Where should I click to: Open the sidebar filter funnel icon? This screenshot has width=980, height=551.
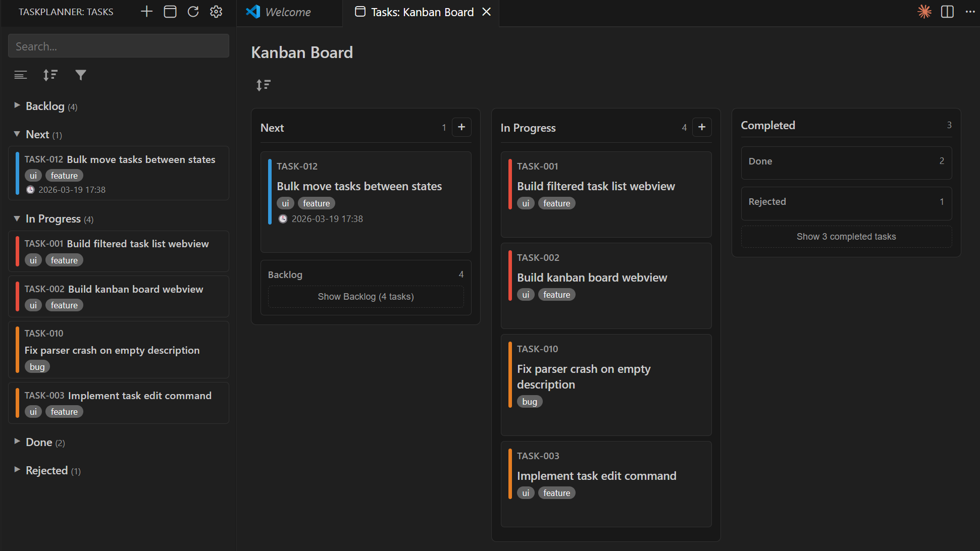(81, 75)
